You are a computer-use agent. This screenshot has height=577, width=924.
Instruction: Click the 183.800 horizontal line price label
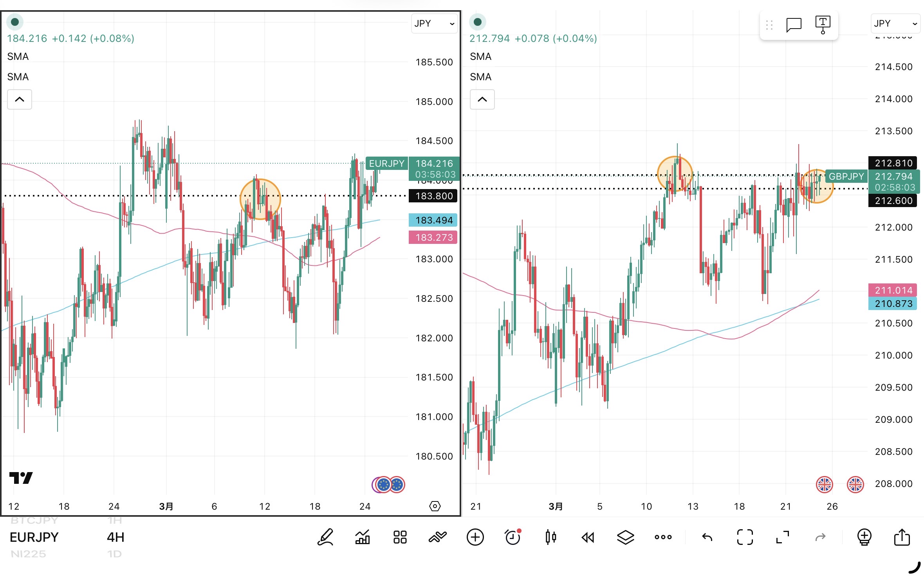433,196
